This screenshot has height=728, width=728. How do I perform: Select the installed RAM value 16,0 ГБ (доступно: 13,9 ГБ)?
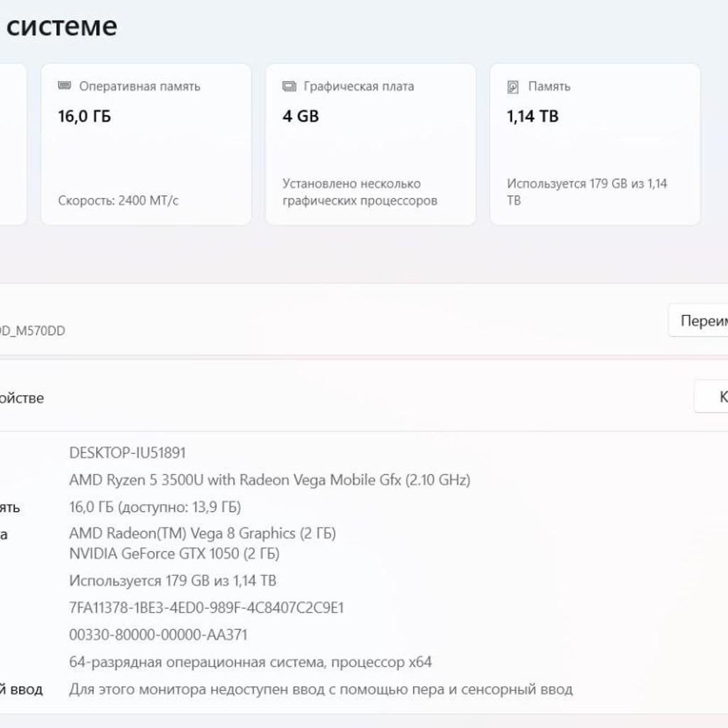pos(155,507)
